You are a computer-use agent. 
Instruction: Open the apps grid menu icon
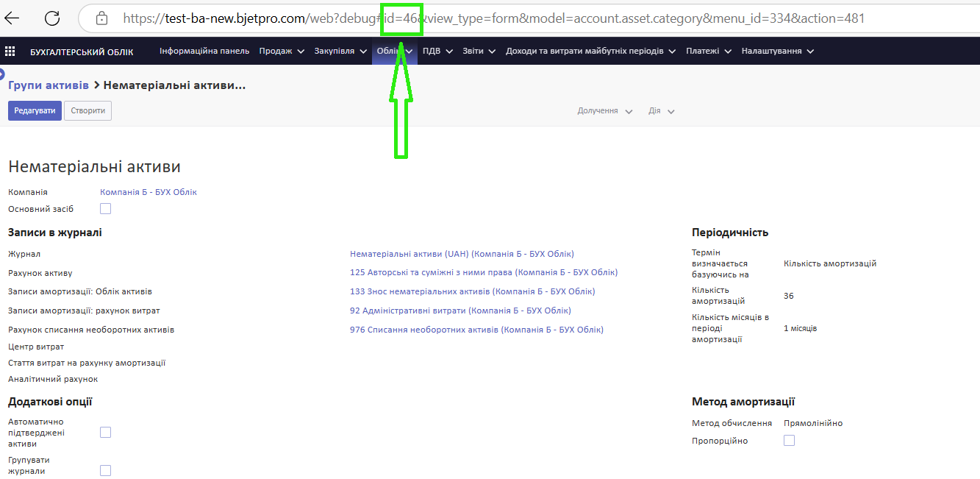[10, 52]
